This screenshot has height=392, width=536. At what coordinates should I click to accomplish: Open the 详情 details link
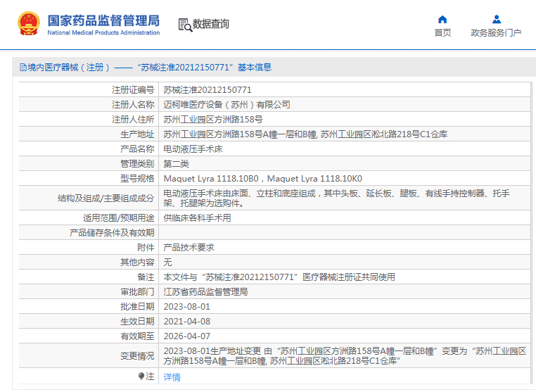(x=172, y=377)
